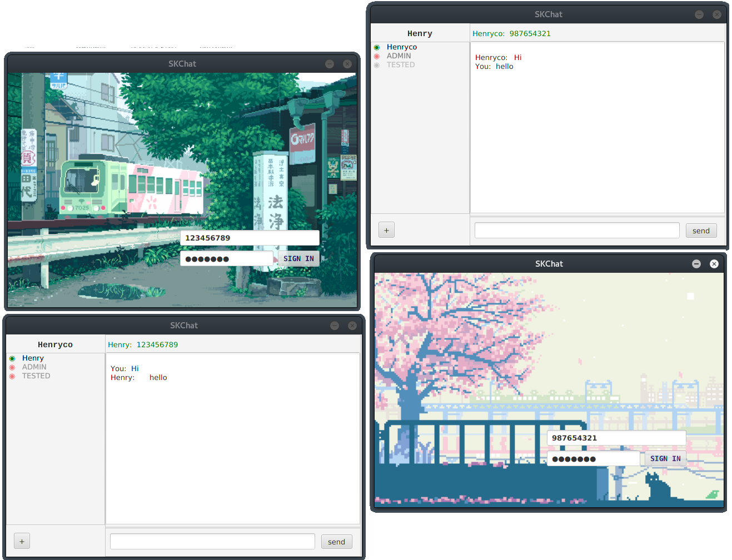Screen dimensions: 732x560
Task: Click message 'Henry: hello' in Henryco's chat
Action: pyautogui.click(x=139, y=377)
